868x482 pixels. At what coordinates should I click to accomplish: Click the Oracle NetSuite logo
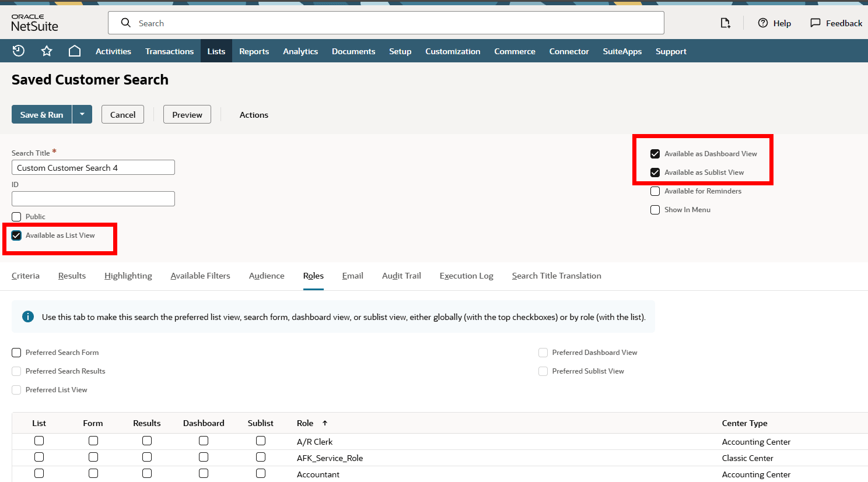(x=35, y=23)
